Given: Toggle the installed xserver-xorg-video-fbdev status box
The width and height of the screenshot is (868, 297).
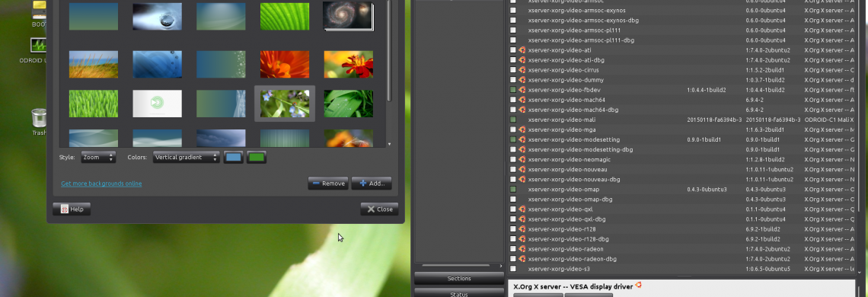Looking at the screenshot, I should 513,90.
